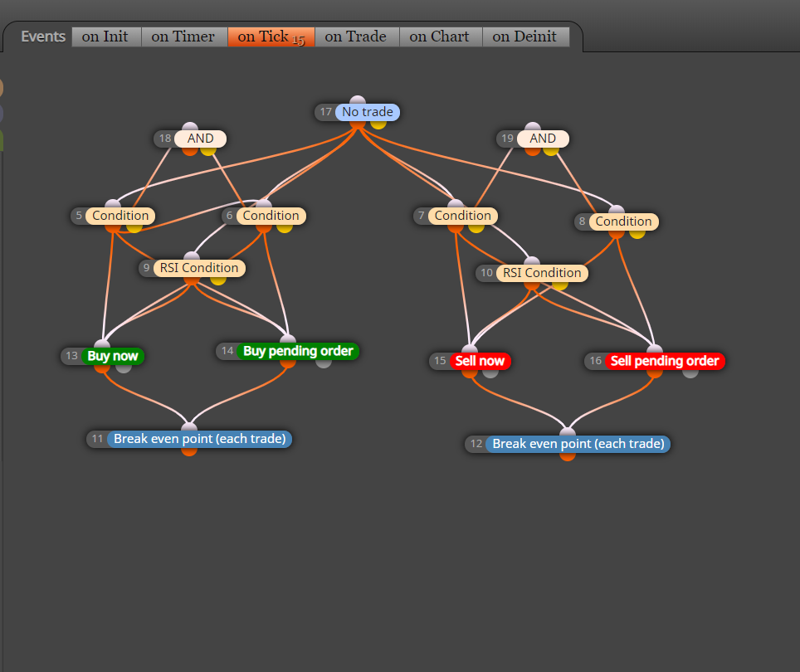Open the on Deinit tab
Viewport: 800px width, 672px height.
tap(525, 37)
